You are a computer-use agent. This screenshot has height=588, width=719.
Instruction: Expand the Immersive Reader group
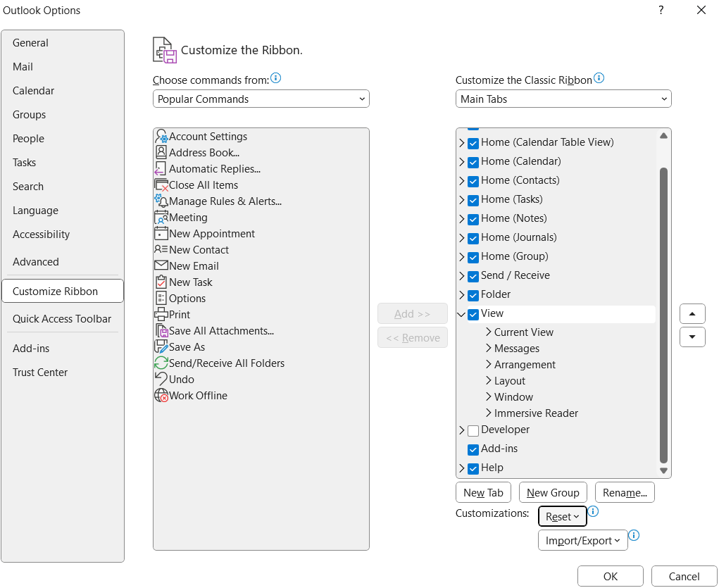tap(488, 413)
